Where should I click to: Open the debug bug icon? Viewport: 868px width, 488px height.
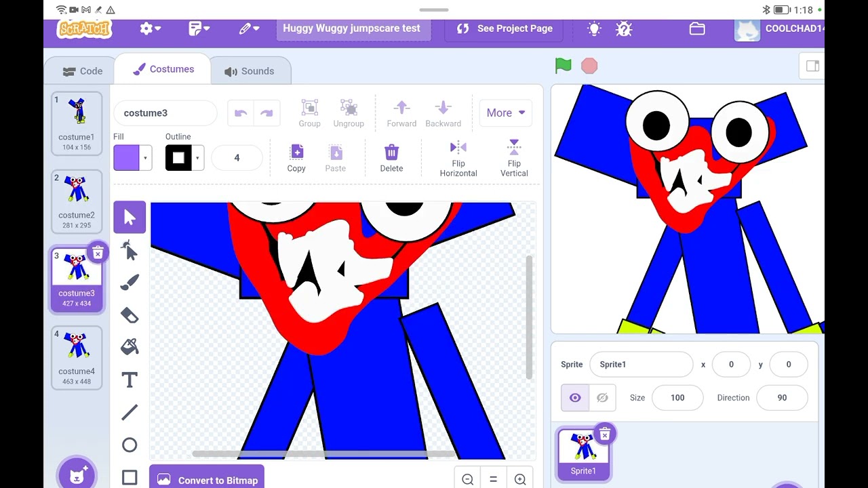click(x=624, y=28)
